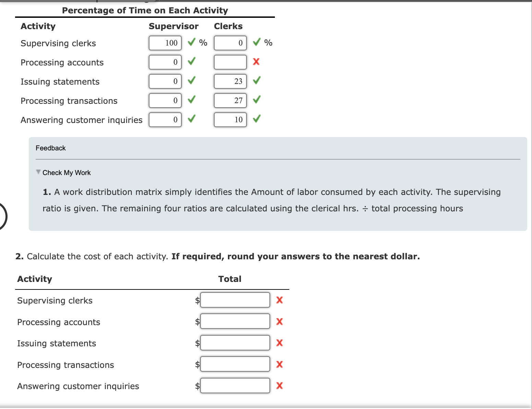Screen dimensions: 532x409
Task: Click red X beside Processing accounts total cost
Action: click(x=279, y=321)
